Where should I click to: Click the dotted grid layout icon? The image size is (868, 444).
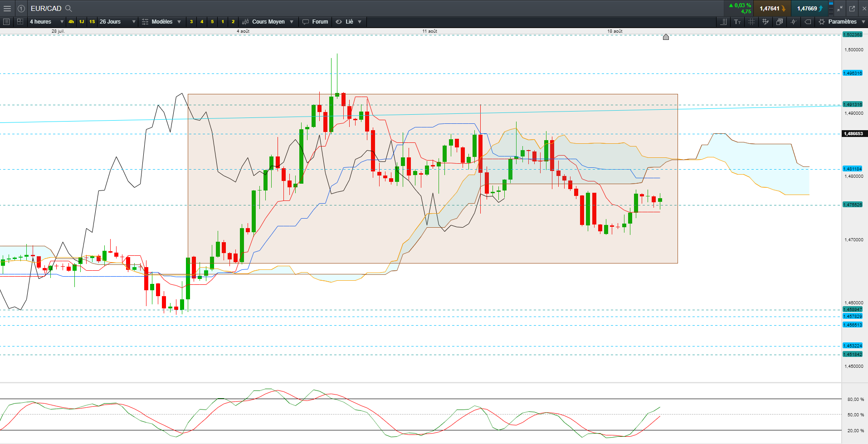point(20,22)
